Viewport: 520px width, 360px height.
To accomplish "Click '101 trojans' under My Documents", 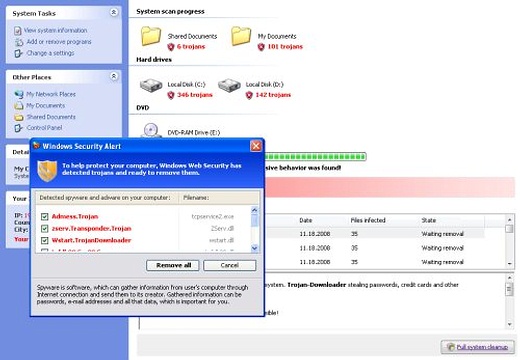I will tap(285, 47).
